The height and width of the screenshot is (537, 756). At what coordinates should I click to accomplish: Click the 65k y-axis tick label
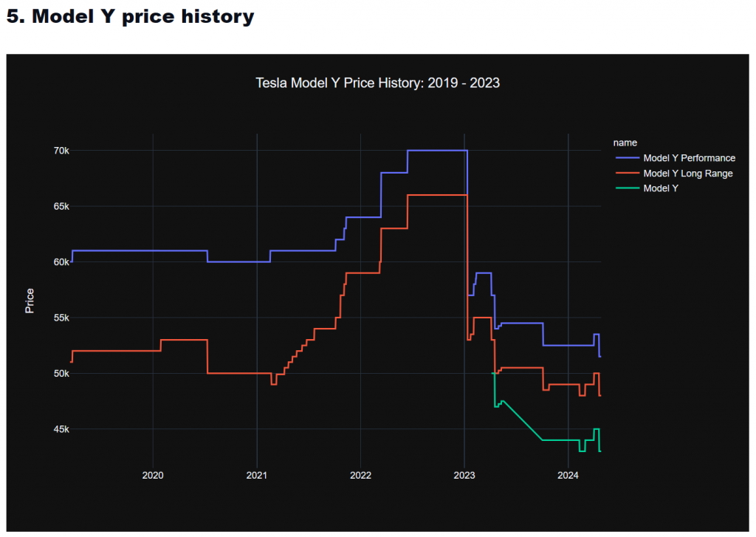60,207
